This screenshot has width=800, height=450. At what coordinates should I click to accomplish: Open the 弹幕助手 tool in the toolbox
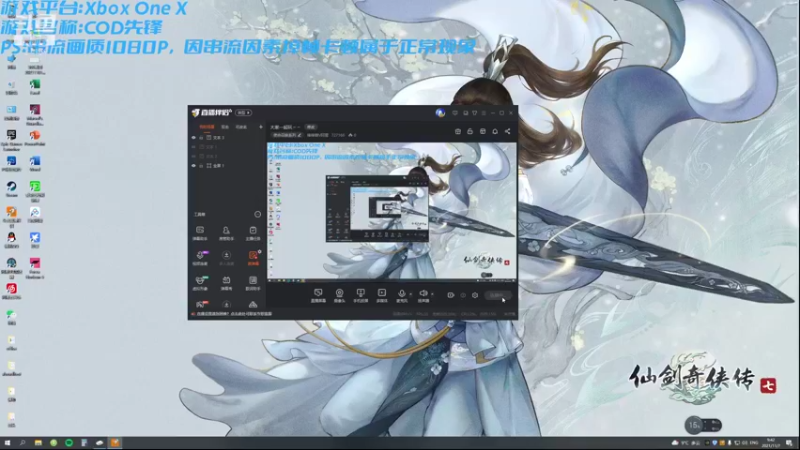(200, 233)
